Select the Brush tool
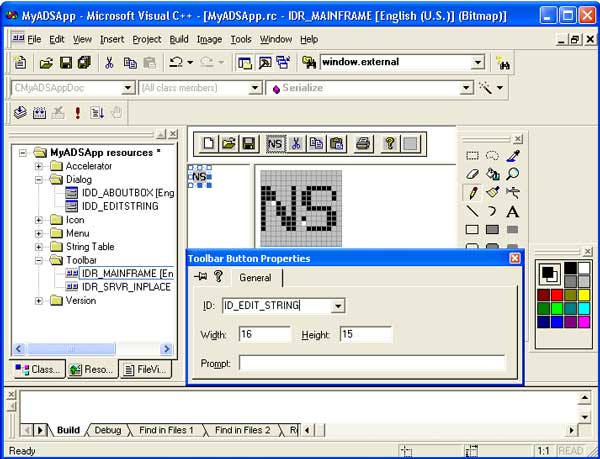600x459 pixels. [x=492, y=193]
